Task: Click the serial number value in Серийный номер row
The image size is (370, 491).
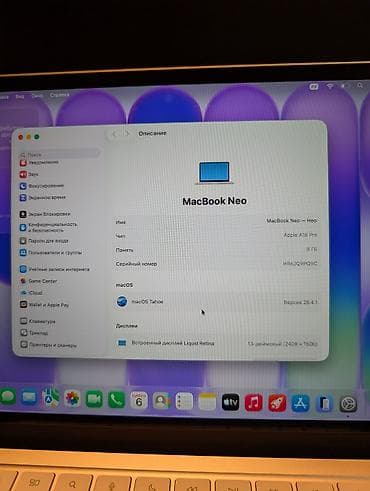Action: [300, 263]
